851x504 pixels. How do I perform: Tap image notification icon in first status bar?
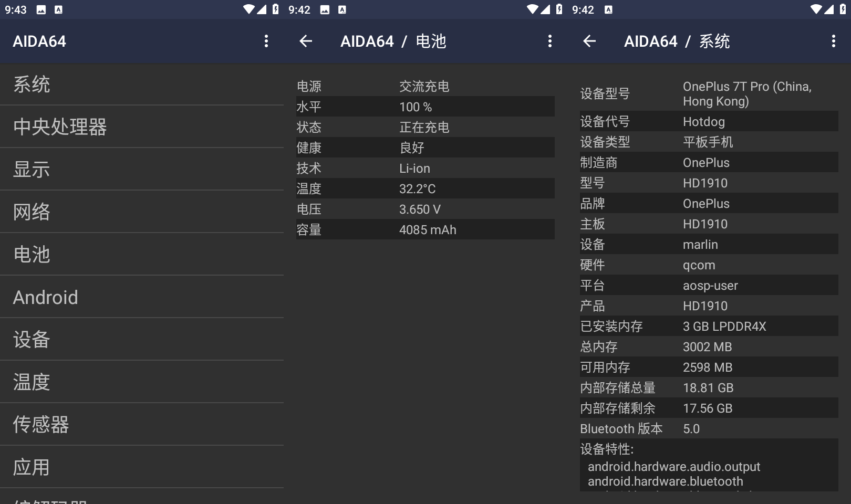41,9
